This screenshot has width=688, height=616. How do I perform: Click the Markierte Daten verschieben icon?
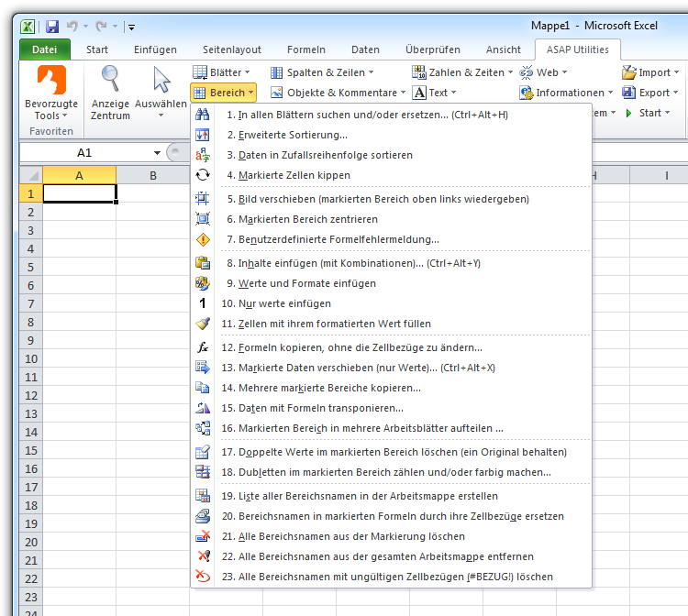pyautogui.click(x=203, y=368)
